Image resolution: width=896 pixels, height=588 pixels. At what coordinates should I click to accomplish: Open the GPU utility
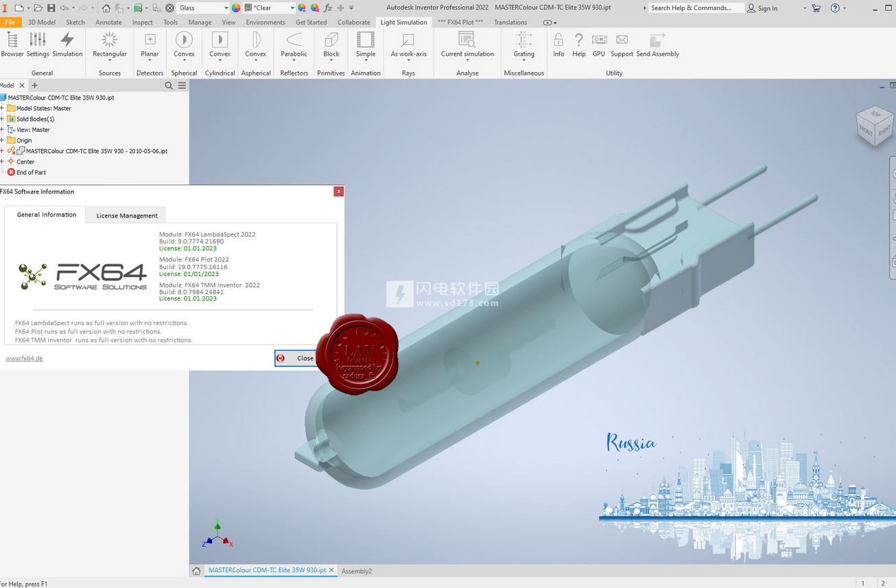point(599,45)
